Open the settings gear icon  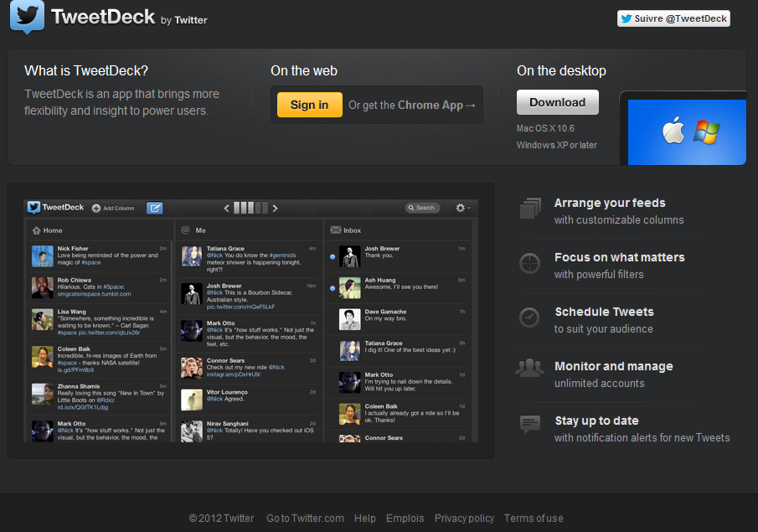[460, 207]
